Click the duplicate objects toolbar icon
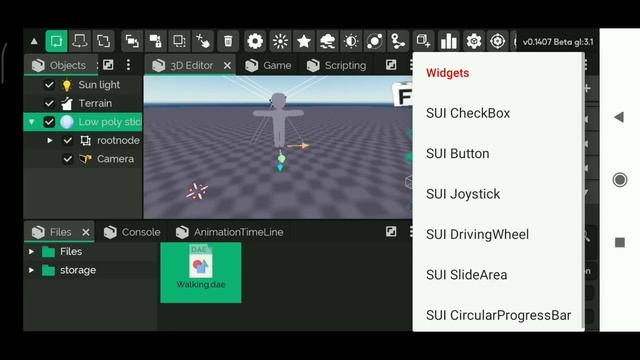This screenshot has height=360, width=640. coord(132,41)
